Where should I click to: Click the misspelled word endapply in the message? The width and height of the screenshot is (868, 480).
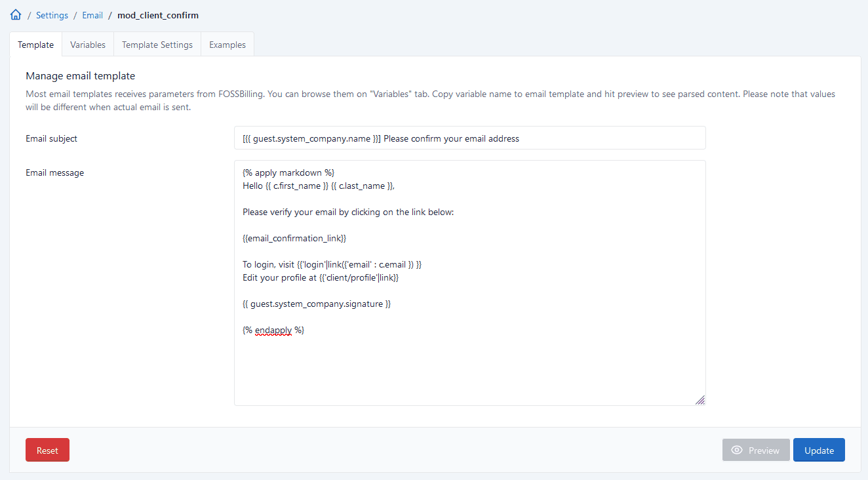click(273, 330)
